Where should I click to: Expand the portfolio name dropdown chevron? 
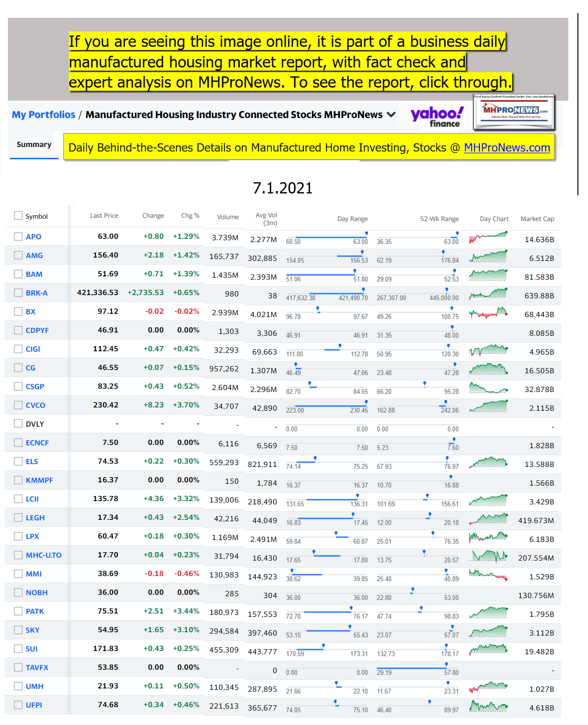click(391, 115)
